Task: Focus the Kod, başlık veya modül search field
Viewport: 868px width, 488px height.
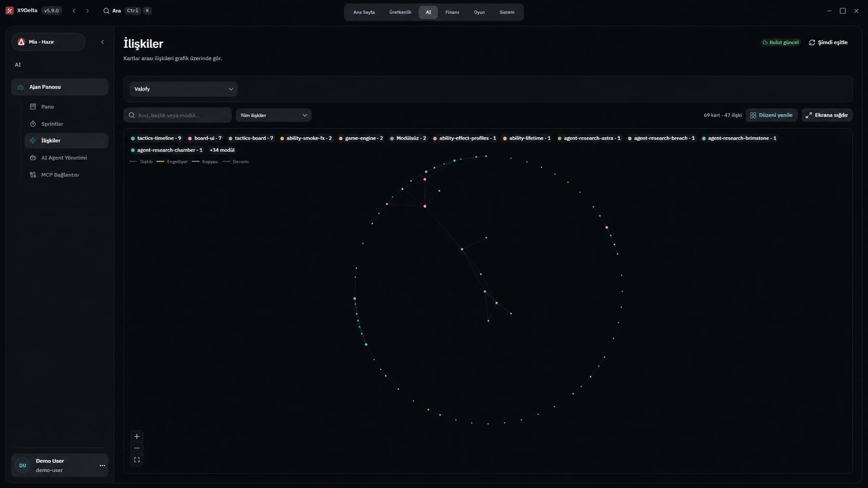Action: [x=178, y=115]
